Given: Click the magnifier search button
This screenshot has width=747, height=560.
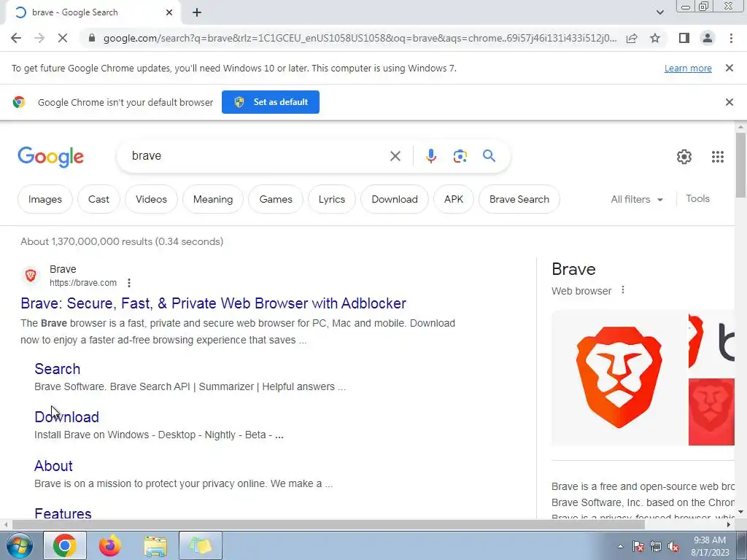Looking at the screenshot, I should (489, 156).
